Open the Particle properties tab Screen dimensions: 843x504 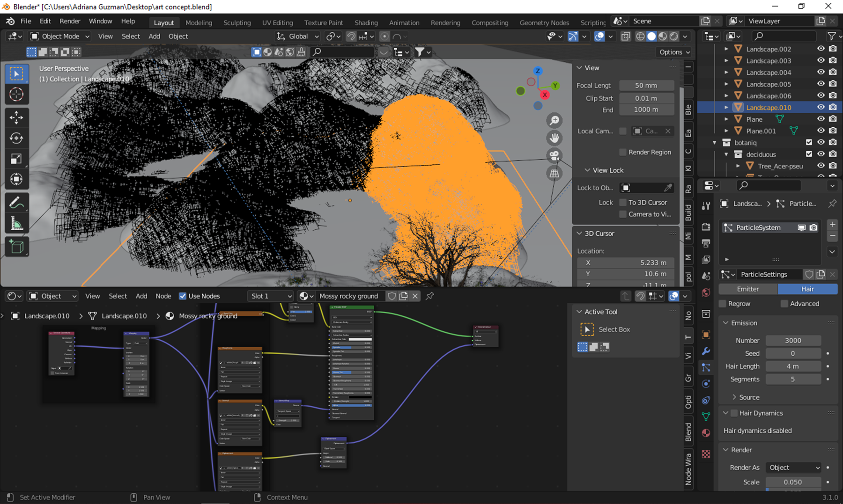tap(706, 367)
